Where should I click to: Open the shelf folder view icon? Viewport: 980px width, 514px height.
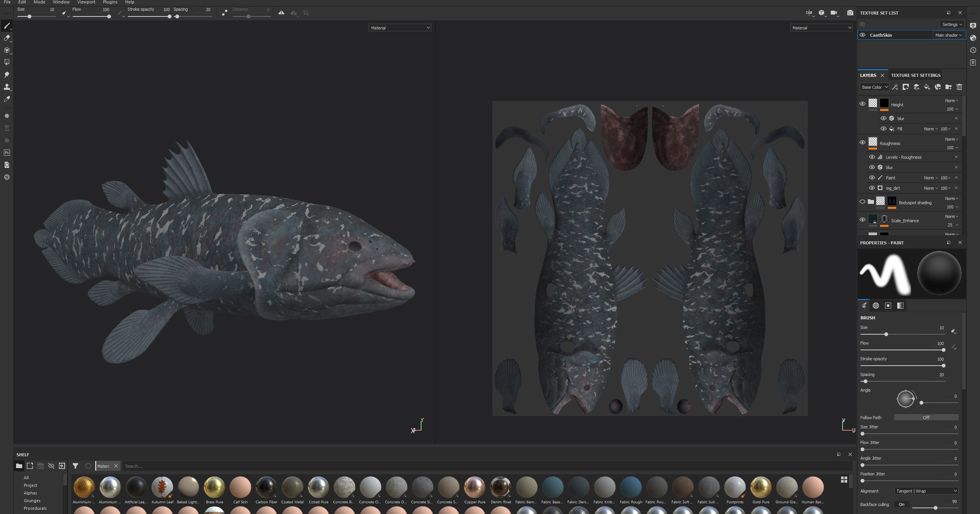(x=19, y=466)
